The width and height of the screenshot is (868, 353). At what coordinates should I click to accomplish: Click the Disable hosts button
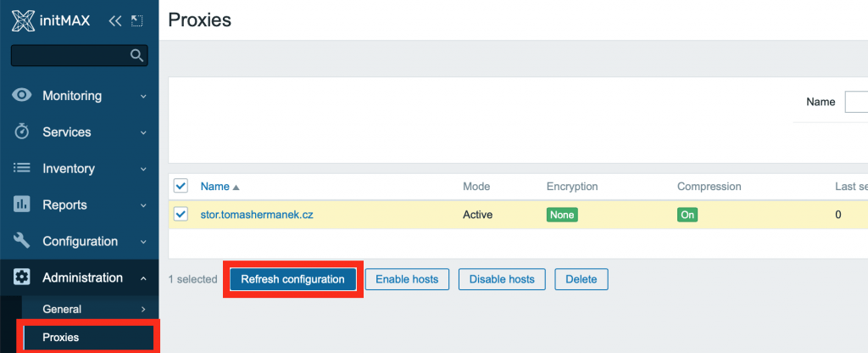click(x=502, y=279)
